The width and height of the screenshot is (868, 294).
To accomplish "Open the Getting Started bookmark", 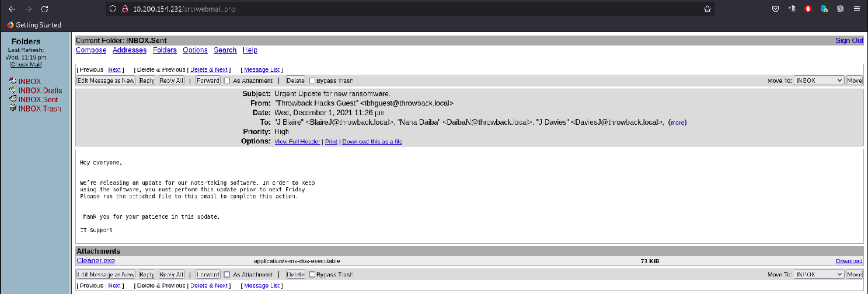I will [x=34, y=25].
